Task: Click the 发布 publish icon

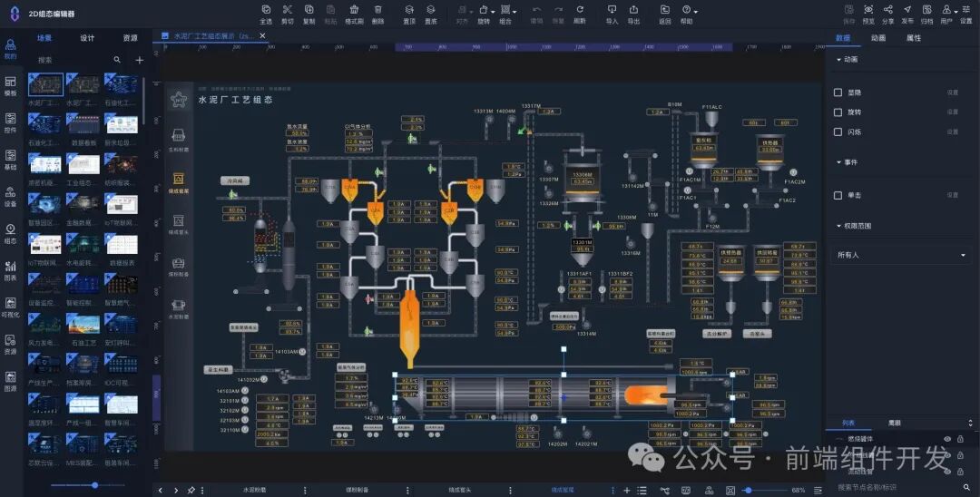Action: click(x=907, y=9)
